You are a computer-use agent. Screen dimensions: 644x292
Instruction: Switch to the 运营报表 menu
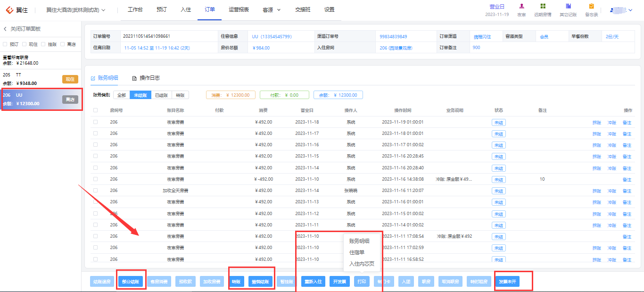tap(239, 9)
